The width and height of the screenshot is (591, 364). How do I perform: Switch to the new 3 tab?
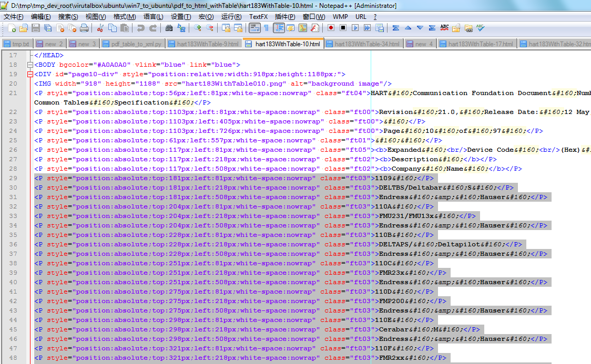point(83,44)
